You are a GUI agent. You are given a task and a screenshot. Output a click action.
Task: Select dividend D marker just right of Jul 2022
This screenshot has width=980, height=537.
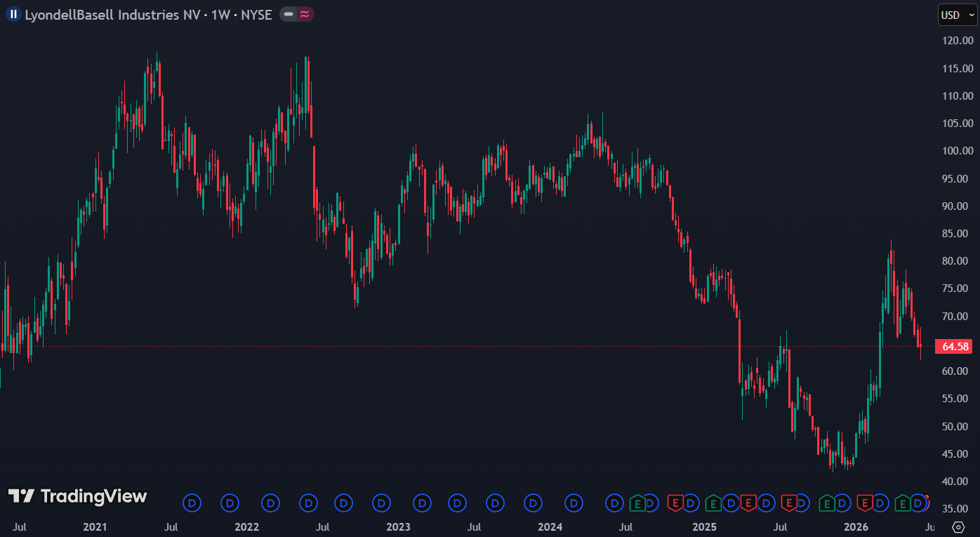(x=343, y=503)
